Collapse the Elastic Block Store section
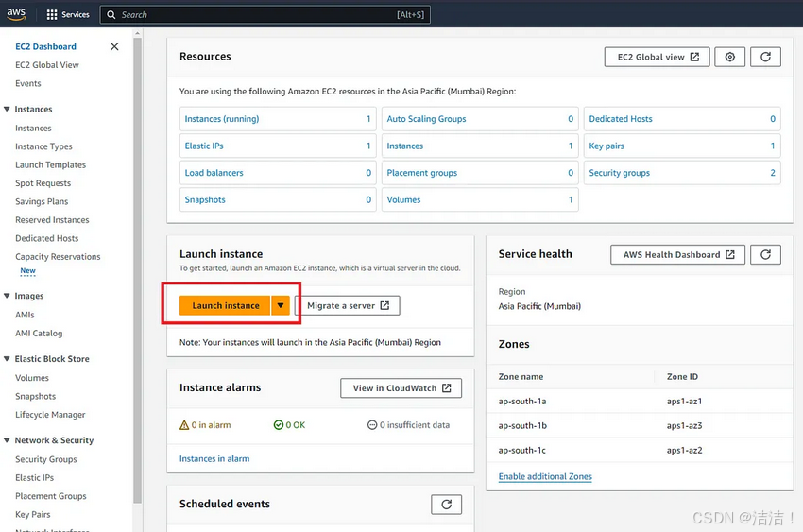803x532 pixels. tap(7, 359)
